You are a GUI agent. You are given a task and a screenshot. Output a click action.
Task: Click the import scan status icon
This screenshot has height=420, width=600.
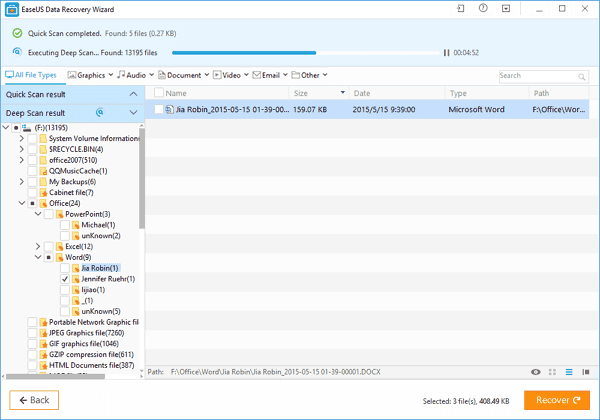tap(461, 8)
